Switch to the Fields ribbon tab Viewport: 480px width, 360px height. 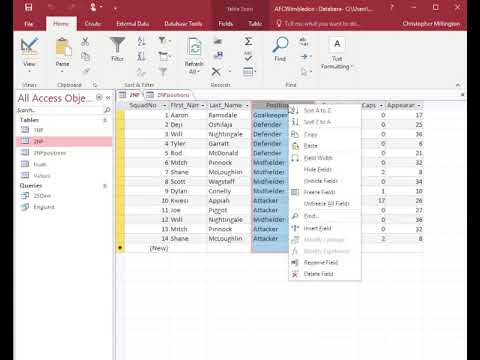[x=226, y=24]
